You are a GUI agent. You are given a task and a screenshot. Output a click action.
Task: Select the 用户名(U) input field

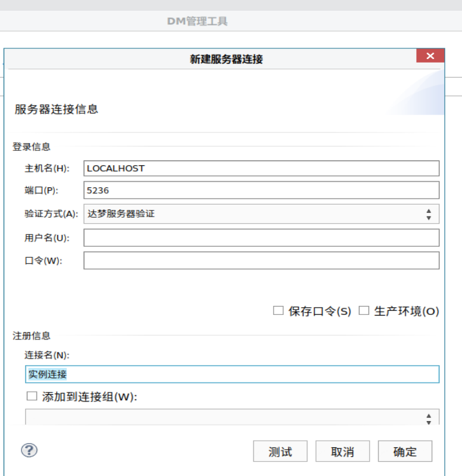(x=261, y=237)
